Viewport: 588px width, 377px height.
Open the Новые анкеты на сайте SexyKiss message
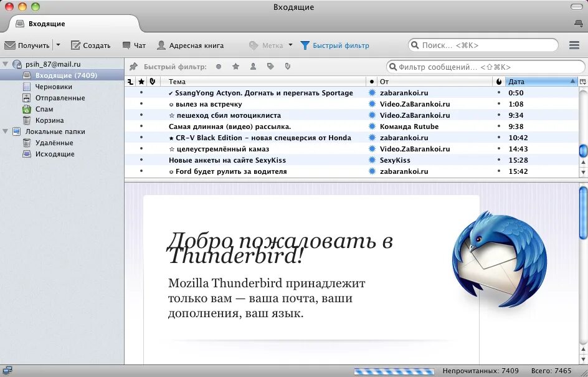(x=351, y=160)
